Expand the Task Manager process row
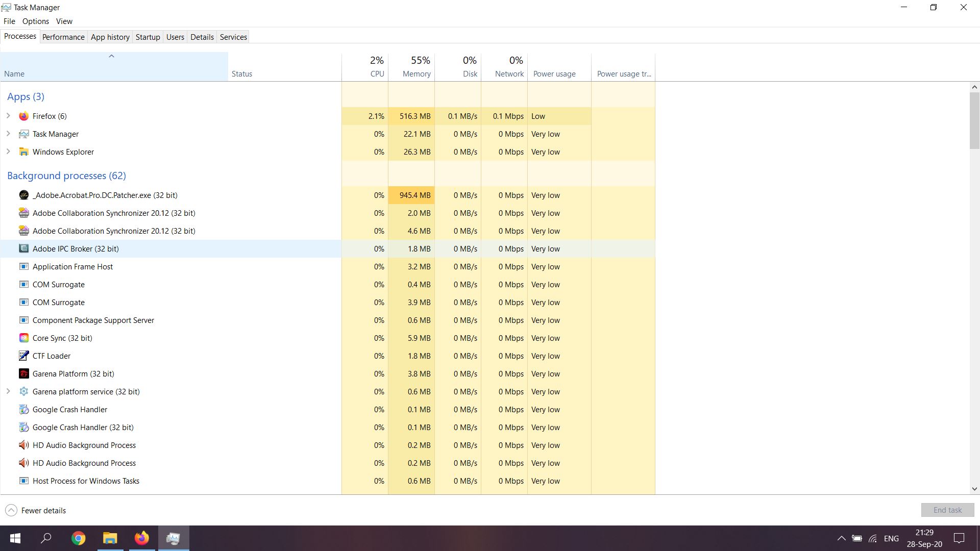 (8, 134)
